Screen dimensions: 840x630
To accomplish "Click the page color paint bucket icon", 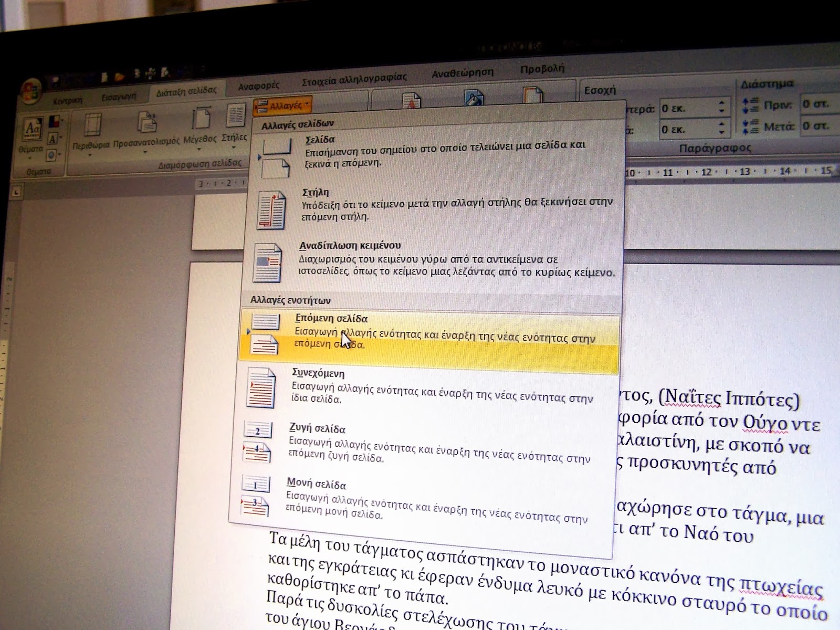I will (473, 98).
